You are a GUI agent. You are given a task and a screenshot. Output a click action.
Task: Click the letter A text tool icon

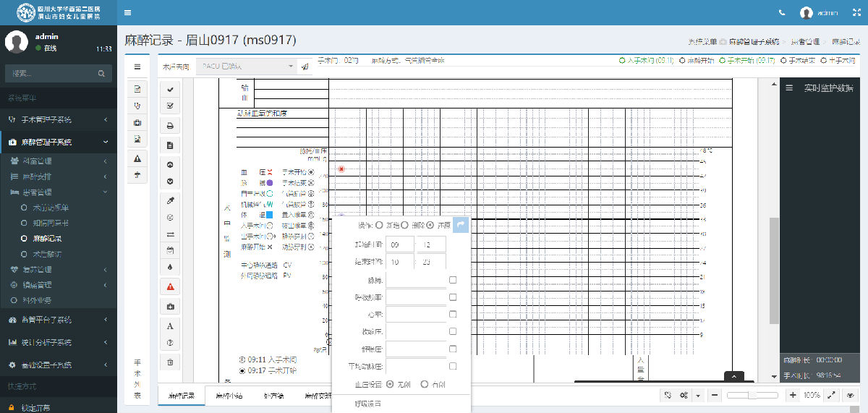pos(170,326)
